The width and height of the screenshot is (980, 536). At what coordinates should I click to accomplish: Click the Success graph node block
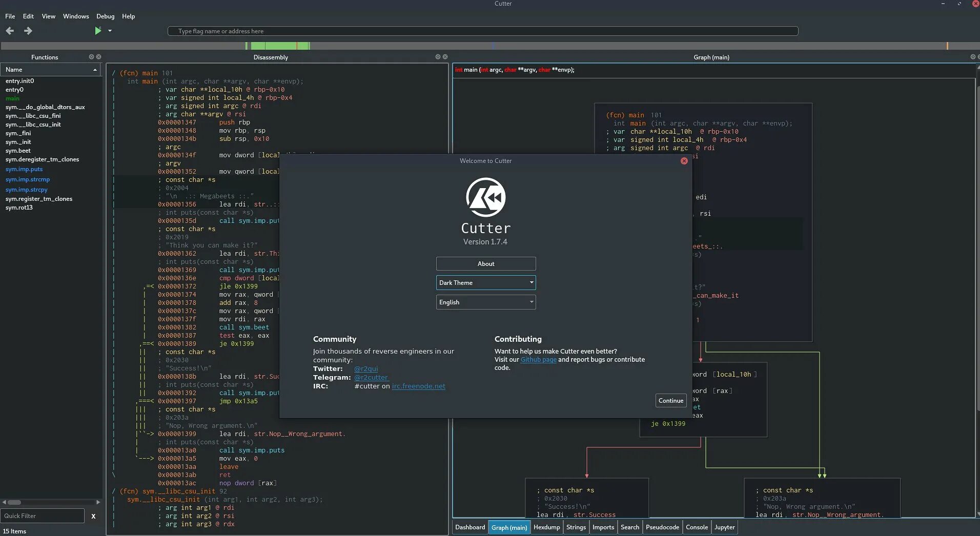click(587, 498)
